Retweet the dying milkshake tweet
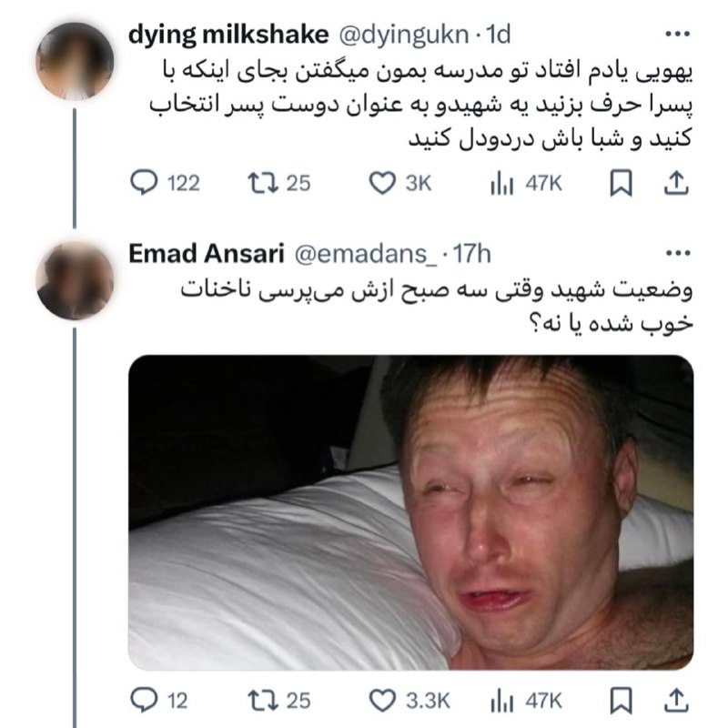Viewport: 728px width, 728px height. pos(258,183)
